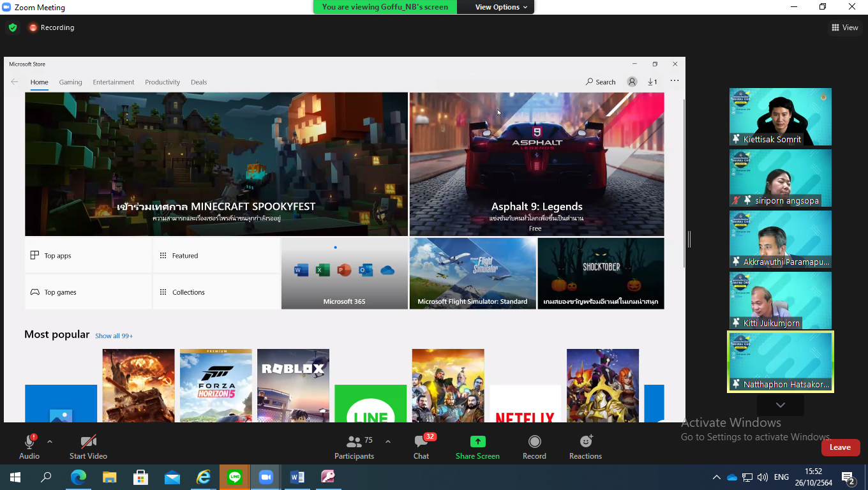868x490 pixels.
Task: Switch to the Deals tab
Action: click(199, 82)
